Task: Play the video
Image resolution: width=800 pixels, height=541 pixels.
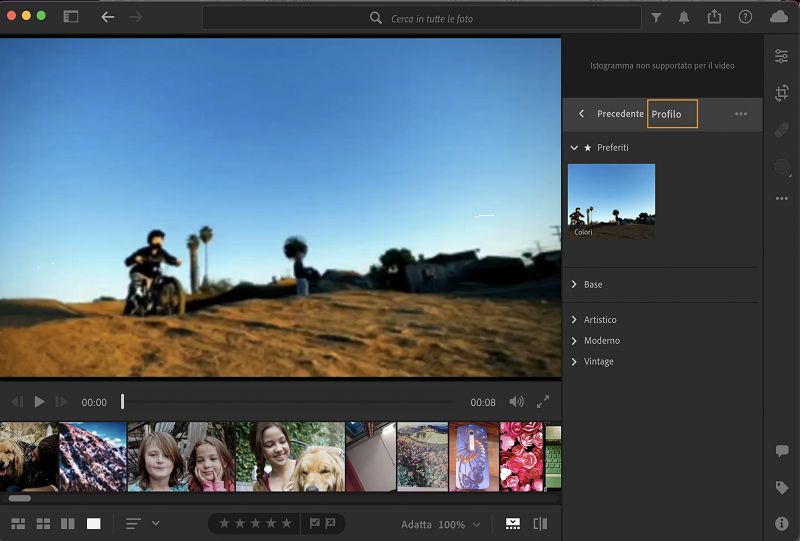Action: 39,402
